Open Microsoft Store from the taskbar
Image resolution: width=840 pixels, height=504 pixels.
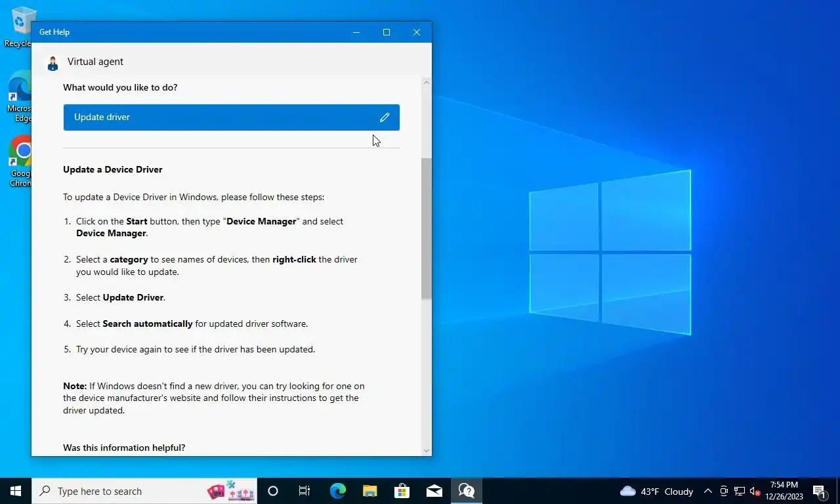tap(402, 491)
